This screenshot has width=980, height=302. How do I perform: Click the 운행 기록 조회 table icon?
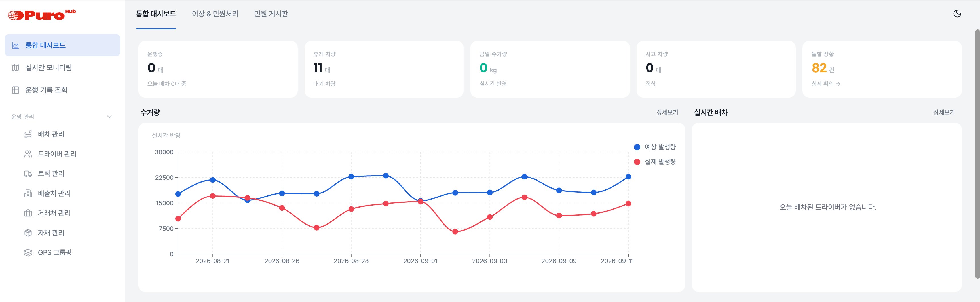point(16,90)
